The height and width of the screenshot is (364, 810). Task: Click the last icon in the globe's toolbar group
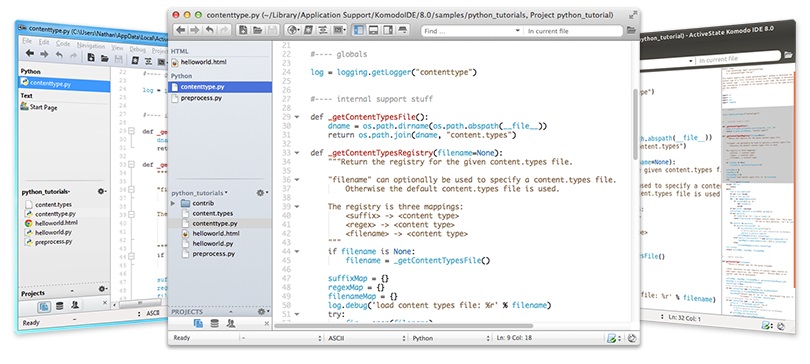(339, 30)
